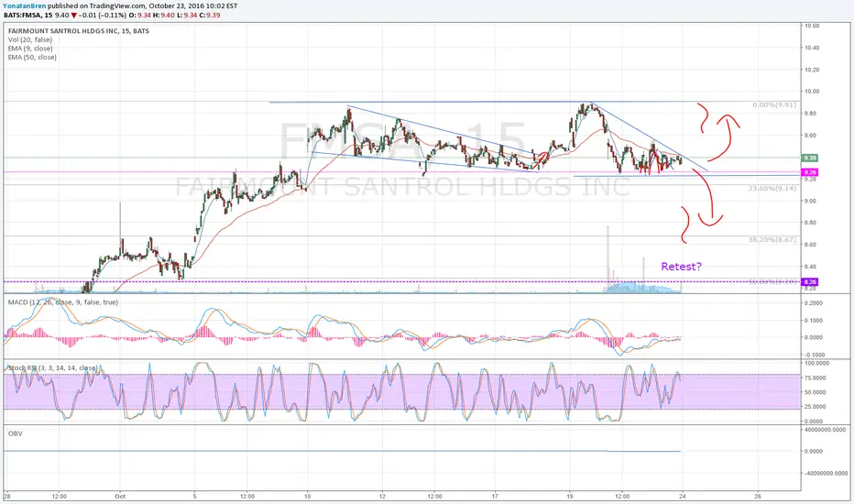Click the 38.20%(8.67) Fibonacci level label
The width and height of the screenshot is (854, 504).
(x=772, y=240)
